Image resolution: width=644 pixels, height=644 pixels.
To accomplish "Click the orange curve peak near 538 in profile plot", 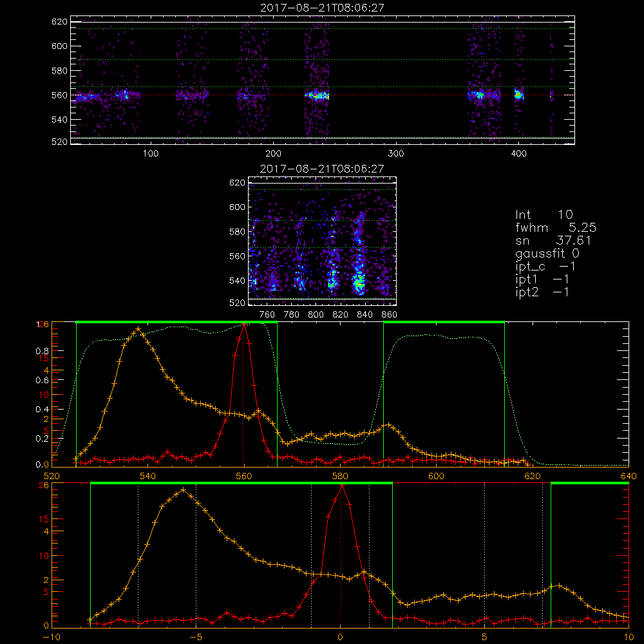I will point(138,329).
